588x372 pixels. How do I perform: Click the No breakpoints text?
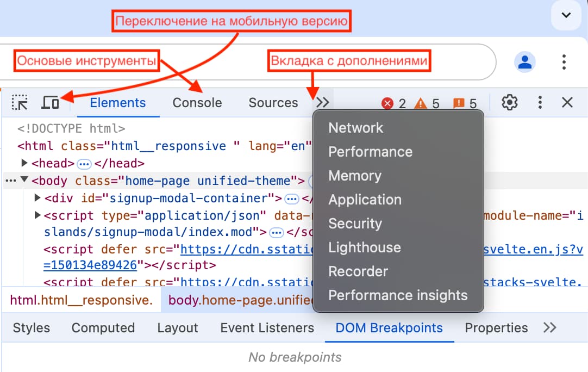pos(295,357)
